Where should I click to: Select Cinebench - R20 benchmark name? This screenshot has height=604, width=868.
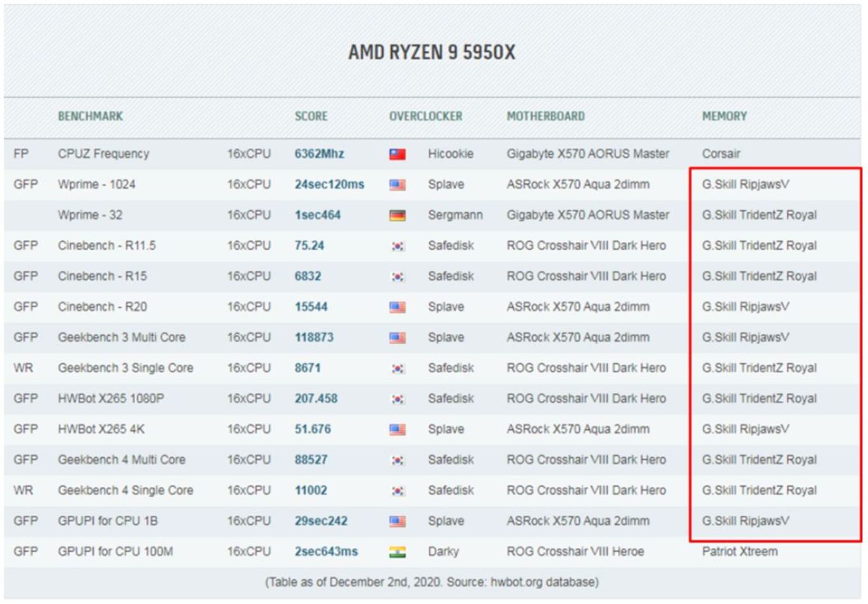click(102, 307)
